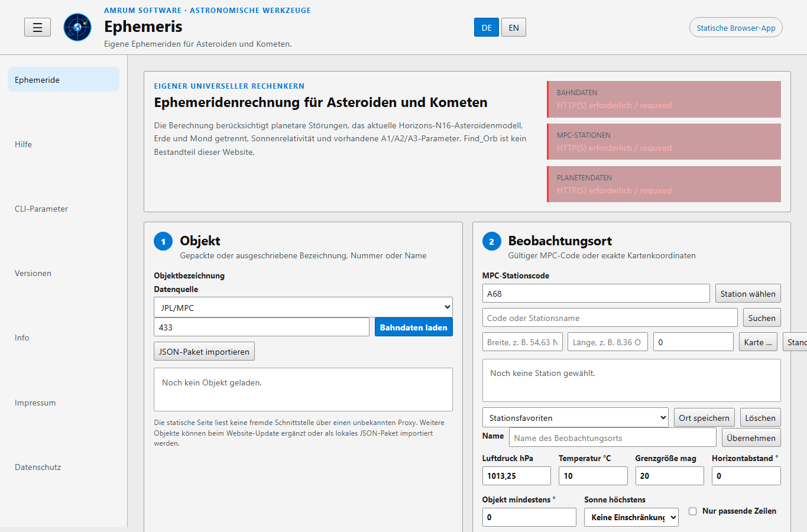Click the Übernehmen button
The width and height of the screenshot is (807, 532).
(751, 437)
